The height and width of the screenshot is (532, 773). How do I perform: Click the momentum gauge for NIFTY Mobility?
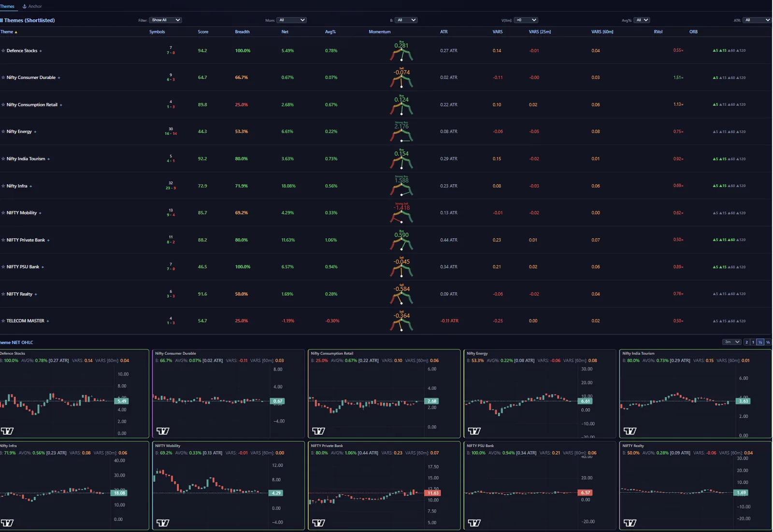[x=401, y=213]
